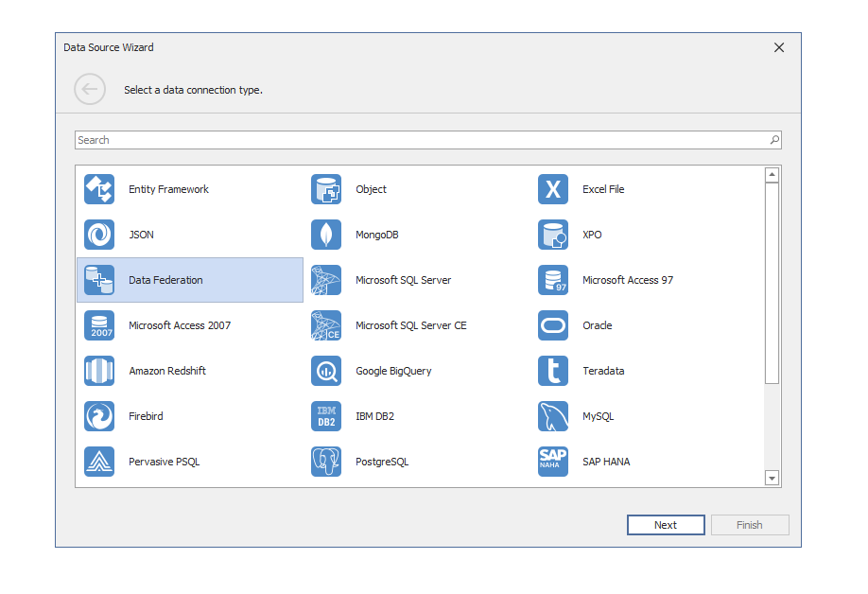868x594 pixels.
Task: Select the SAP HANA icon
Action: [x=553, y=462]
